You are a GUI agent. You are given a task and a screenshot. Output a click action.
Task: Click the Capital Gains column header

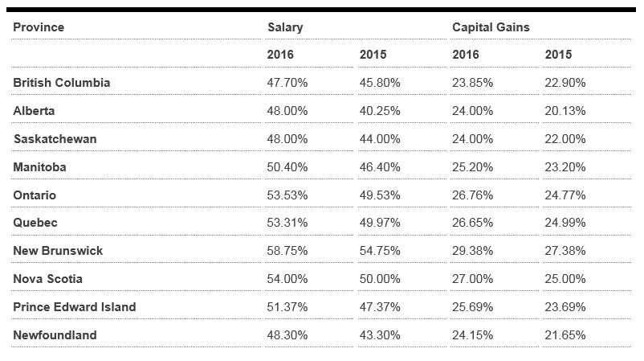click(x=491, y=27)
